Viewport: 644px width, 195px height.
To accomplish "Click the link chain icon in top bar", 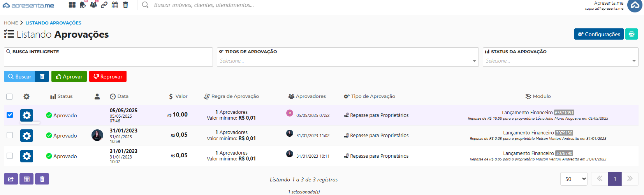I will pyautogui.click(x=104, y=5).
